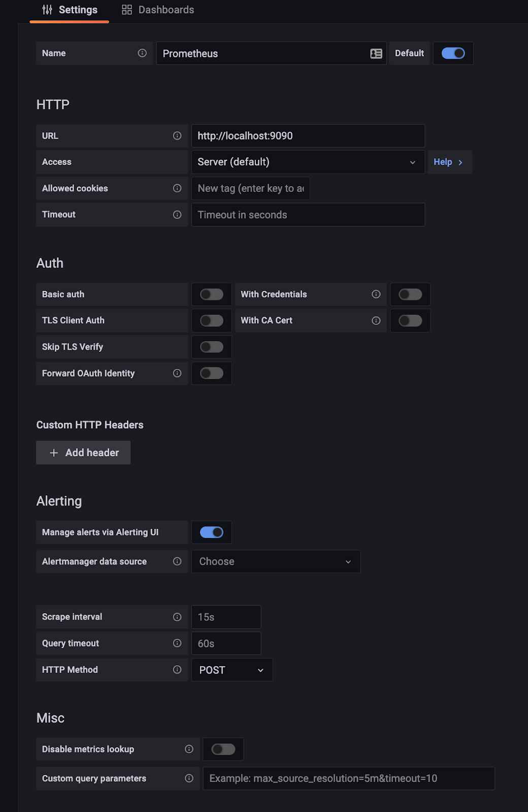Image resolution: width=528 pixels, height=812 pixels.
Task: Click the Basic auth label
Action: pyautogui.click(x=63, y=294)
